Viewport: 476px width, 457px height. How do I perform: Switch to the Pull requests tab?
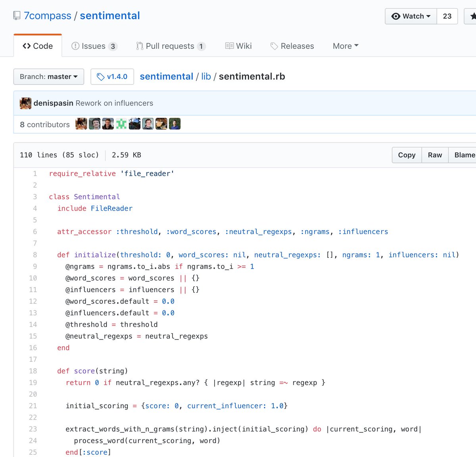pos(171,46)
